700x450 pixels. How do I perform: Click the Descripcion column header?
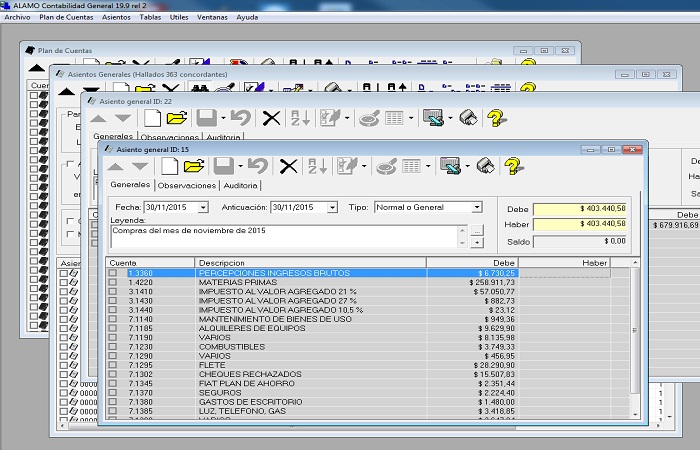pyautogui.click(x=311, y=262)
